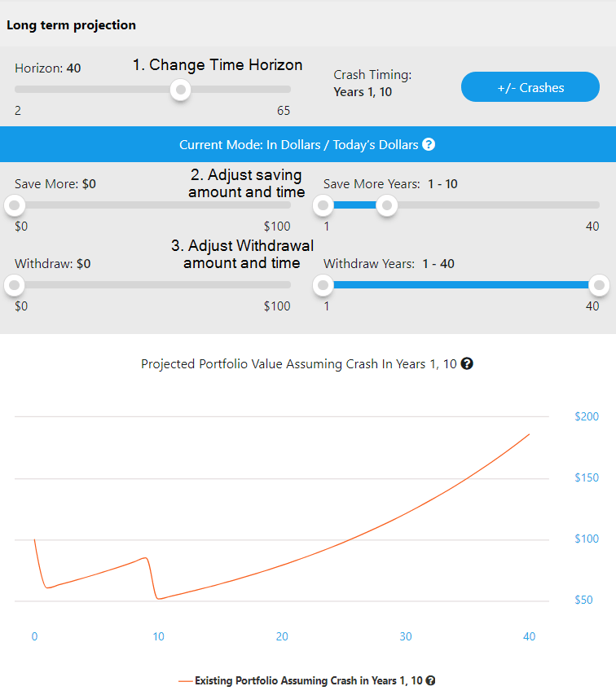Click the Save More amount slider handle

click(x=14, y=205)
